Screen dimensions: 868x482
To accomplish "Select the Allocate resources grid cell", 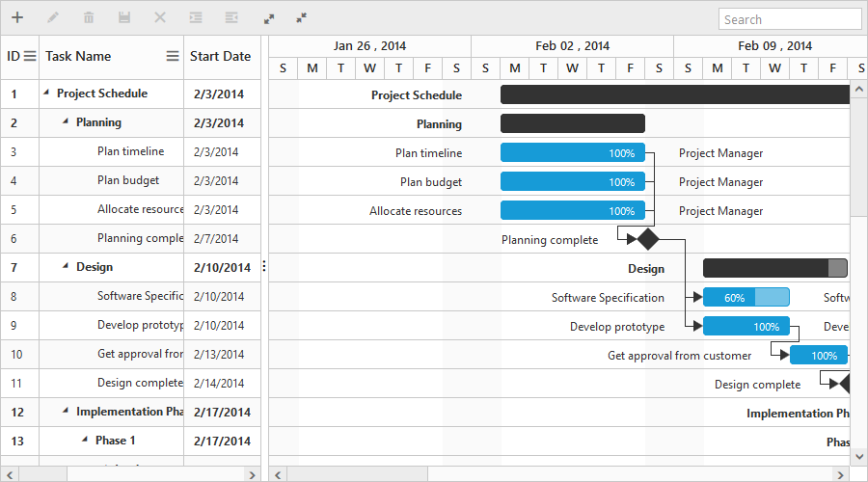I will (111, 209).
